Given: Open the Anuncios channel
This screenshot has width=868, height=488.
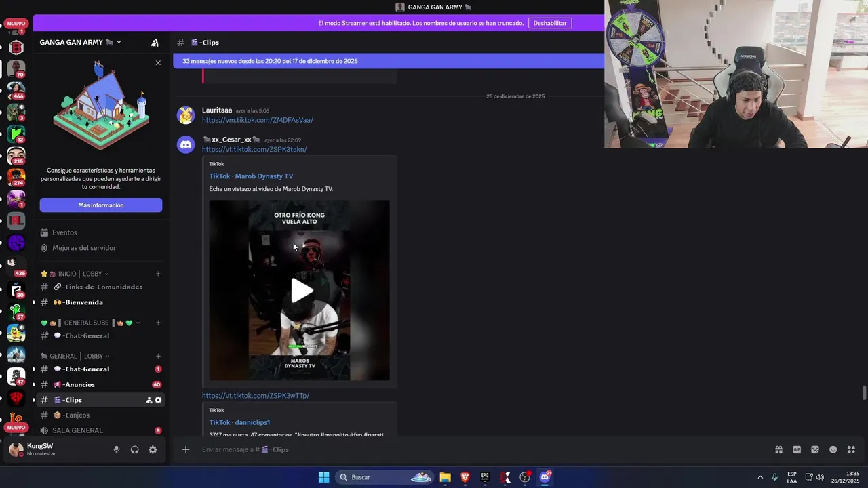Looking at the screenshot, I should tap(100, 384).
